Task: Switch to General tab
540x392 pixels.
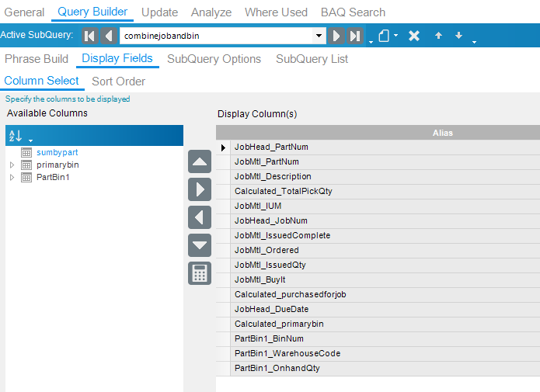Action: [x=24, y=12]
